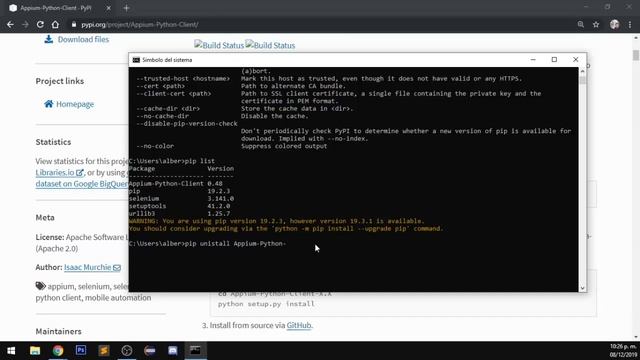Open the Homepage project link
This screenshot has height=360, width=640.
coord(75,104)
